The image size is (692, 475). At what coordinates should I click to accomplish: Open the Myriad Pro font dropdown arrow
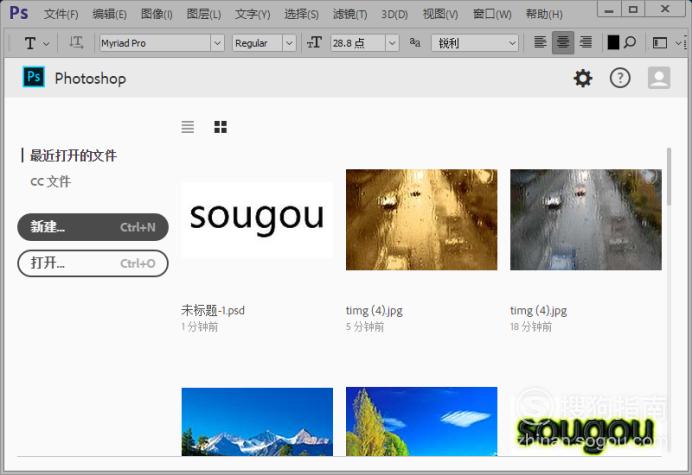[217, 43]
